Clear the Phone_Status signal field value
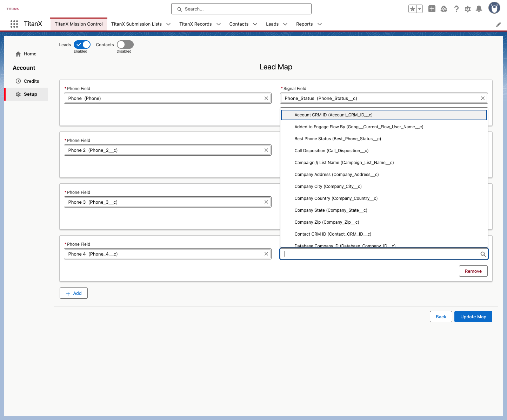 tap(483, 98)
